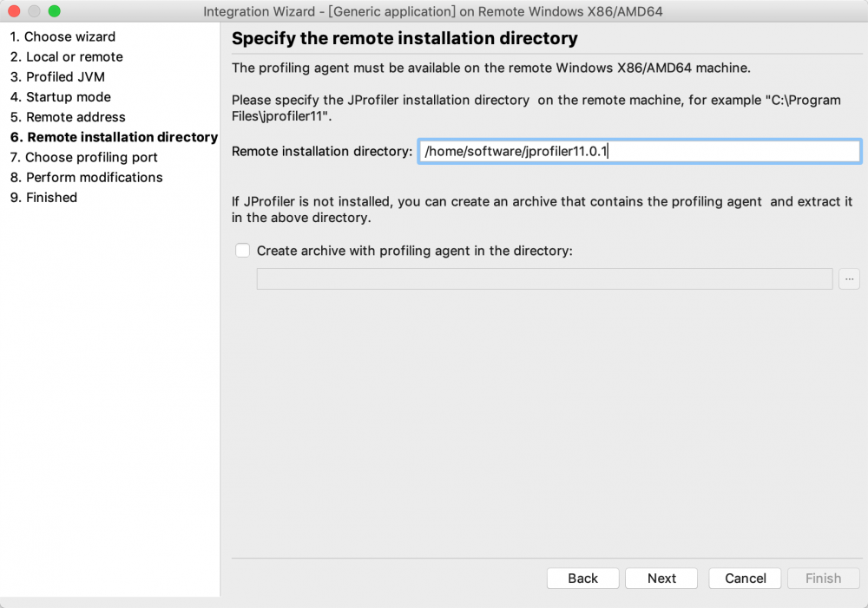Click the Remote installation directory text field
This screenshot has width=868, height=608.
(639, 152)
